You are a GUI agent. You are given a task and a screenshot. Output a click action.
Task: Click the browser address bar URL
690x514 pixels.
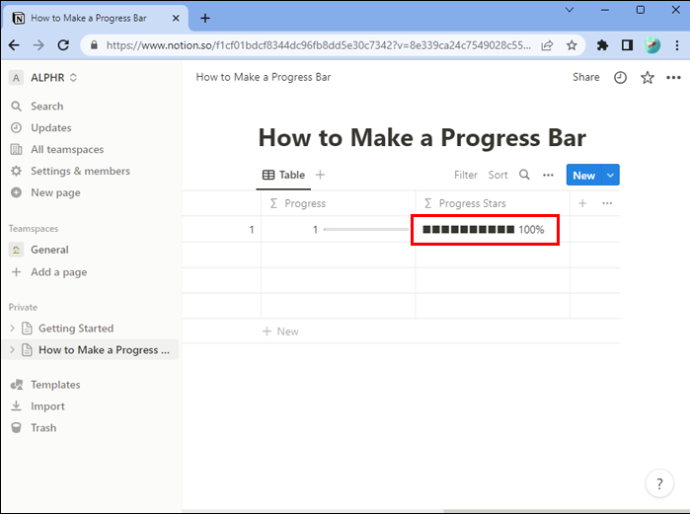pos(318,45)
